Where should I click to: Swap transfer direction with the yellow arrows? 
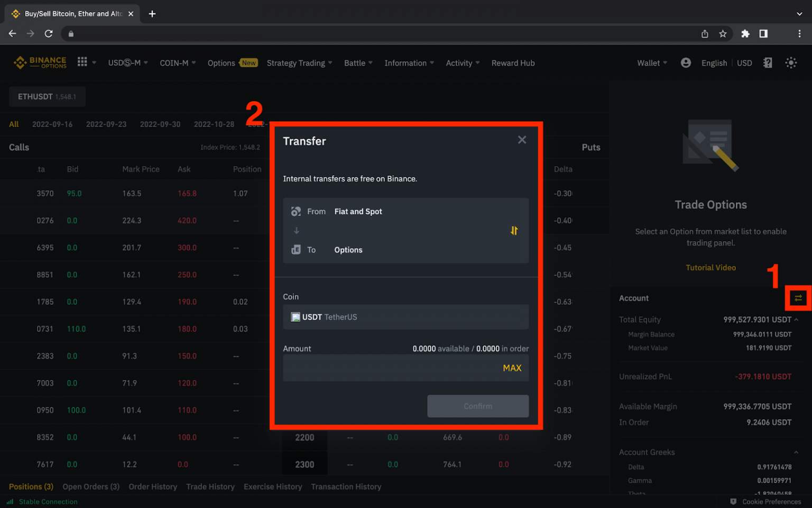coord(514,231)
